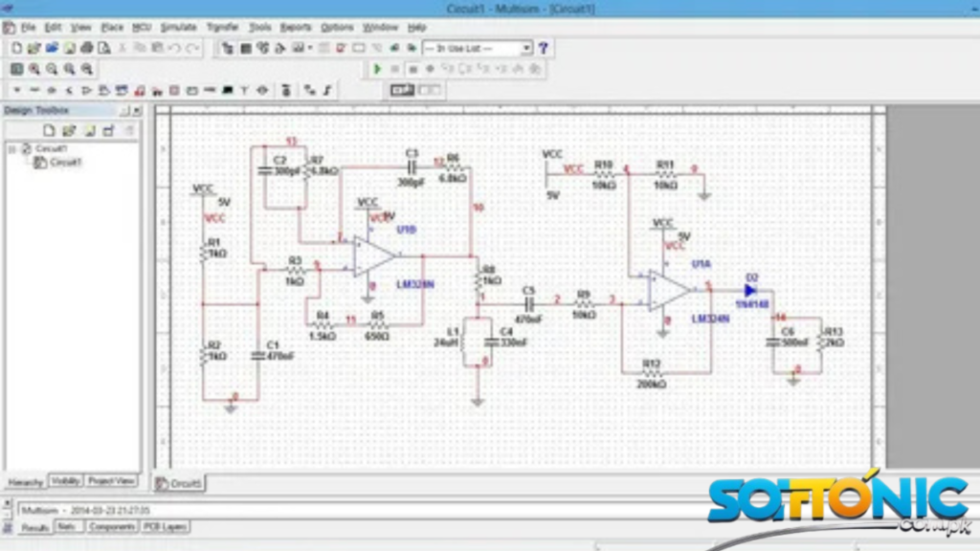Switch to the PCB Layers tab
The image size is (980, 551).
[x=165, y=527]
